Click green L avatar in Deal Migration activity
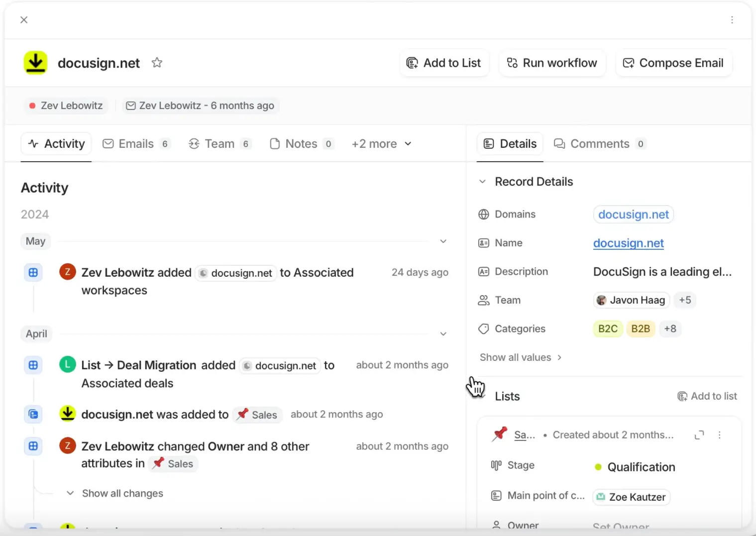 pyautogui.click(x=67, y=364)
